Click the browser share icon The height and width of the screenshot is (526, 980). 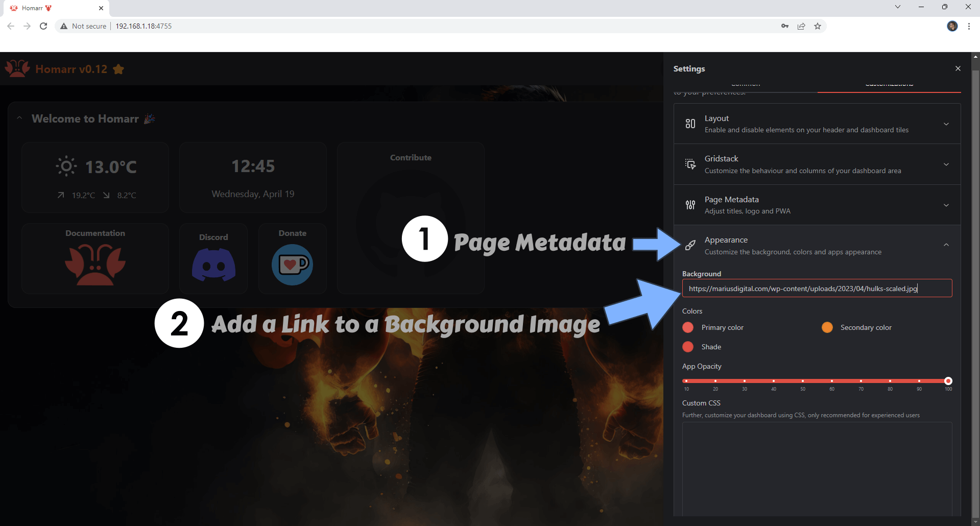click(x=801, y=26)
